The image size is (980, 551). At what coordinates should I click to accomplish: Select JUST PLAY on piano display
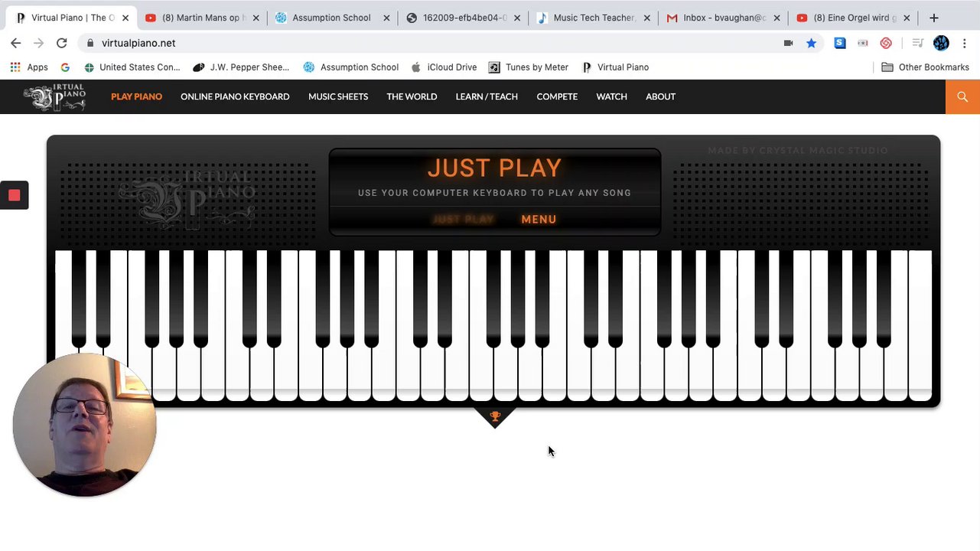tap(463, 219)
